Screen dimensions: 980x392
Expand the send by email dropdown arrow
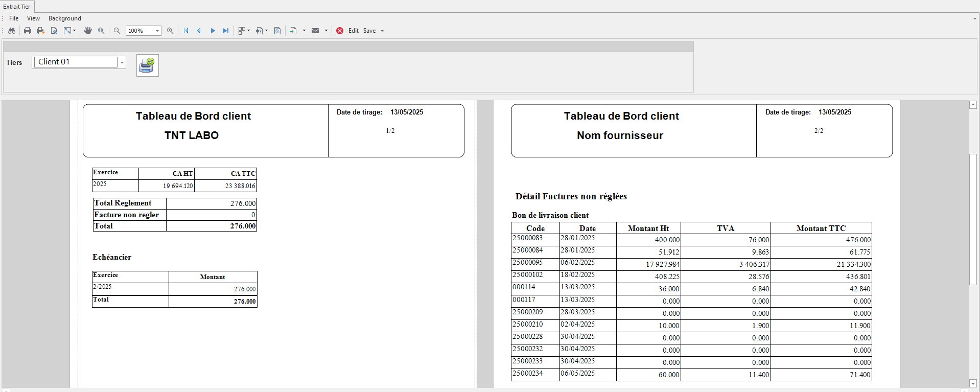(x=326, y=31)
